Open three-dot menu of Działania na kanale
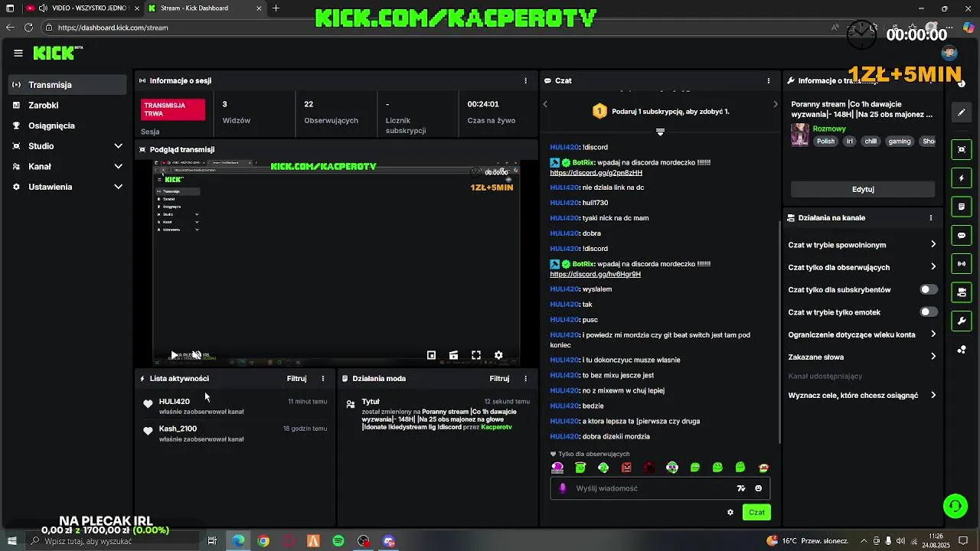The image size is (980, 551). (931, 218)
